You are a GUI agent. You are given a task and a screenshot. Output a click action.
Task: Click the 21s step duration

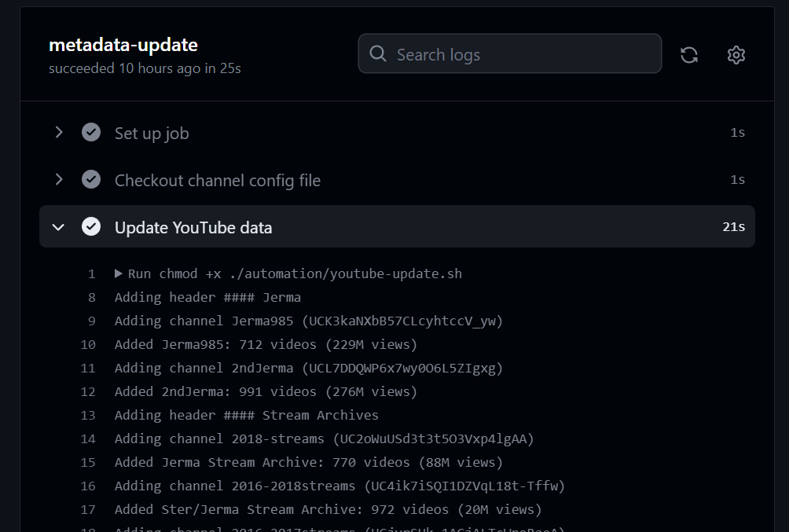pyautogui.click(x=734, y=227)
